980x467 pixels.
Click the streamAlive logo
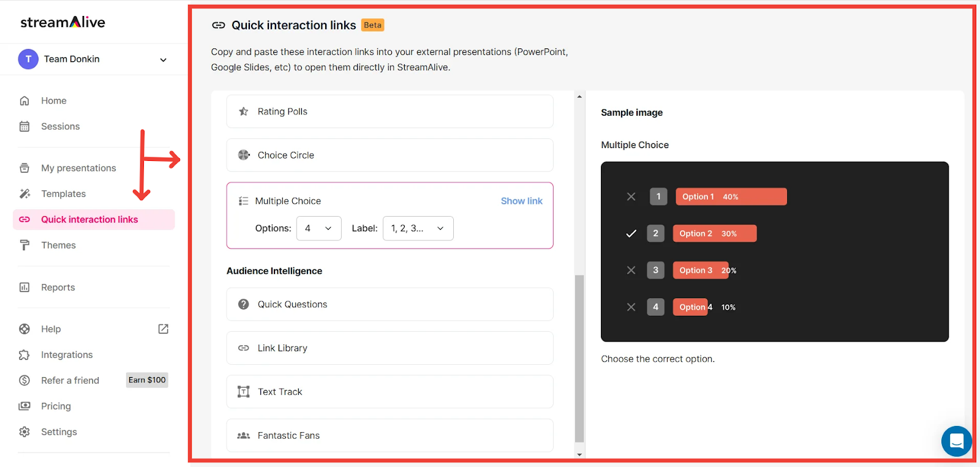coord(62,22)
